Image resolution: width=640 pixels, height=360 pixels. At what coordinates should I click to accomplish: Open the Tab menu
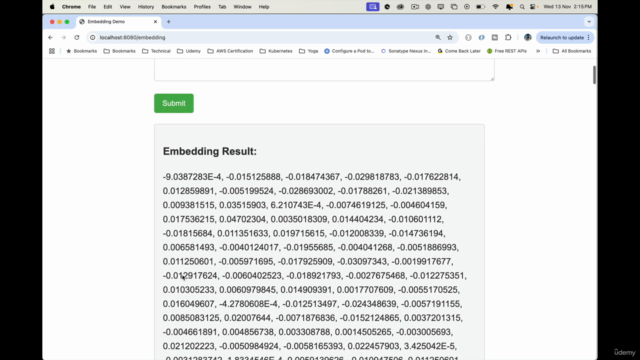coord(222,7)
